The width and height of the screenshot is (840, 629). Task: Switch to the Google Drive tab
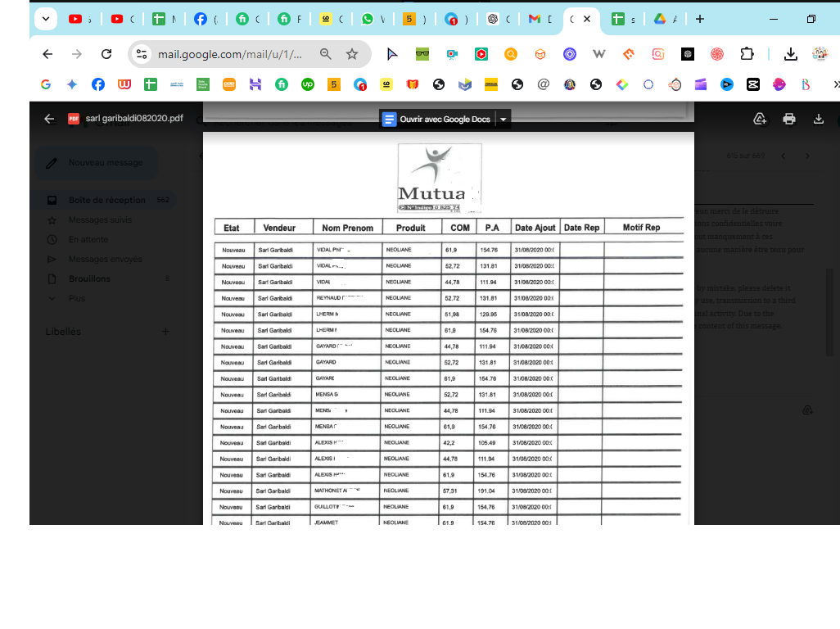[x=659, y=19]
